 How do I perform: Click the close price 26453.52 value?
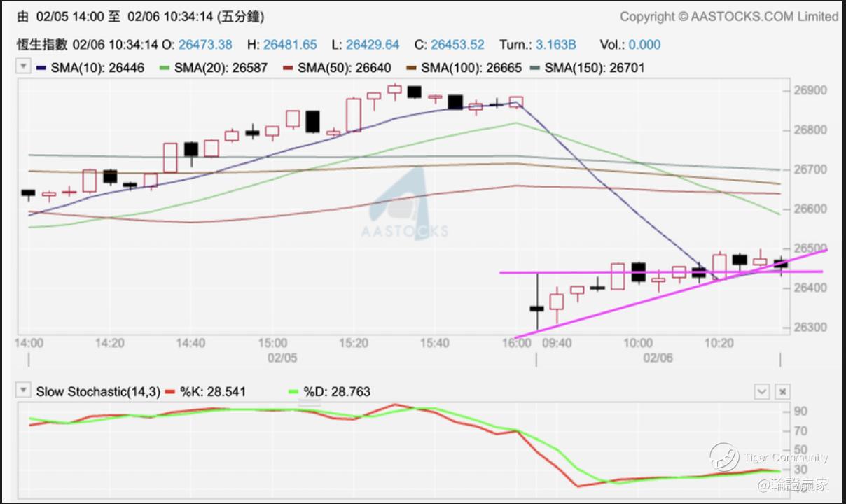click(x=457, y=45)
